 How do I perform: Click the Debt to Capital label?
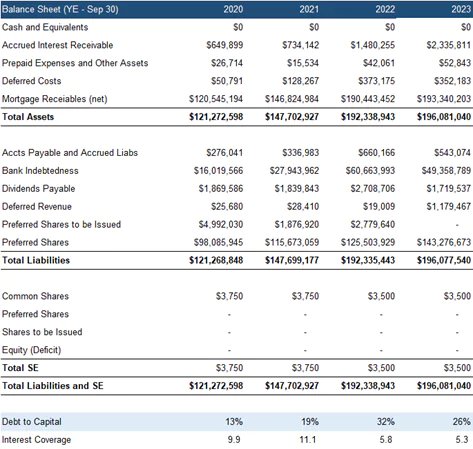point(32,422)
